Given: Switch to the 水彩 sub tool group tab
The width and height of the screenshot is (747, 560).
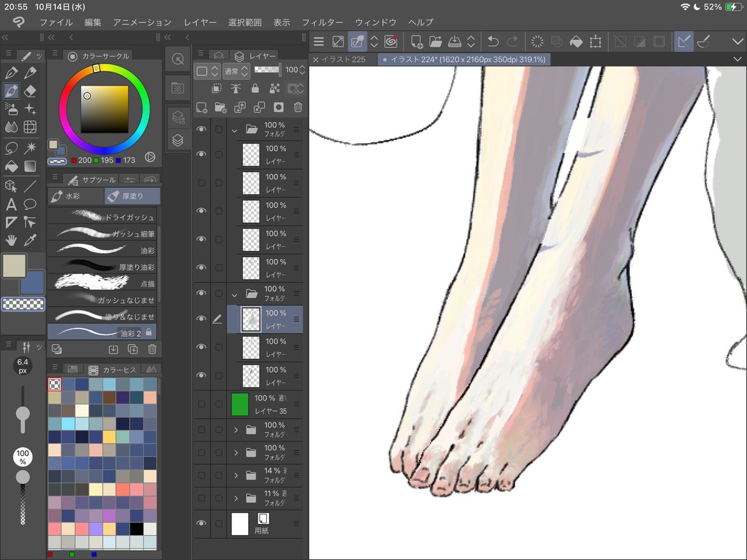Looking at the screenshot, I should click(x=76, y=196).
